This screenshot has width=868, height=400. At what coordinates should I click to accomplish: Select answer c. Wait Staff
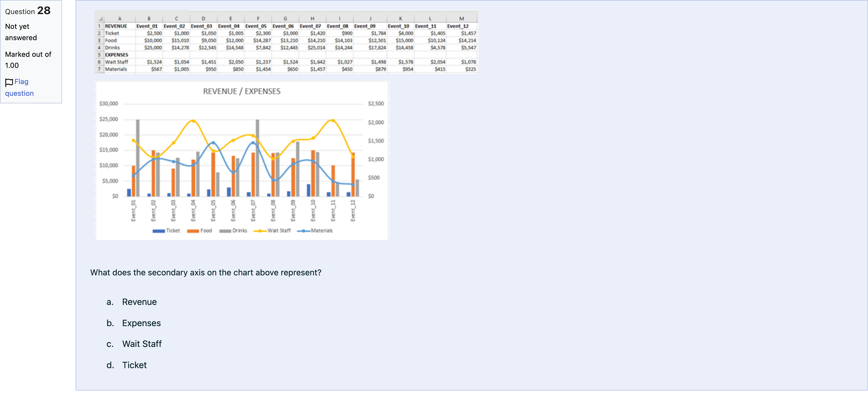click(x=142, y=344)
